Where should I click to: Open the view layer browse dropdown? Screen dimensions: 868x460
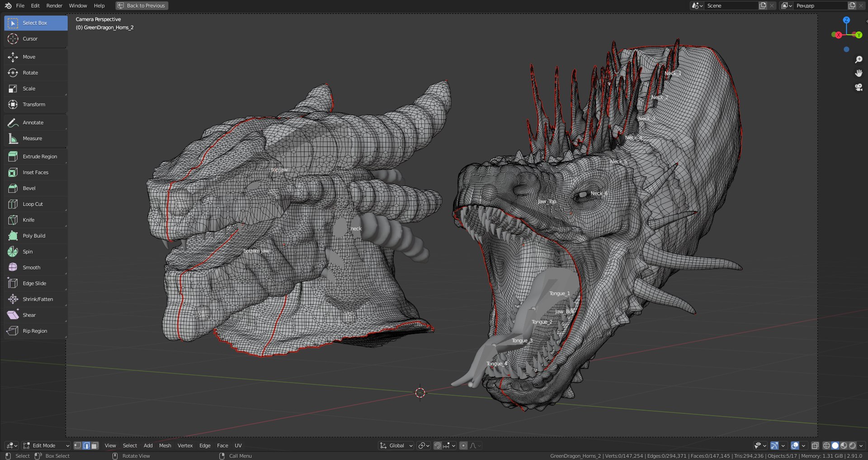click(787, 5)
